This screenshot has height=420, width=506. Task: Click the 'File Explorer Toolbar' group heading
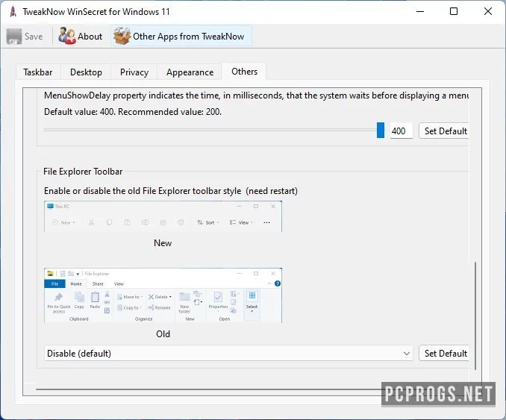(83, 172)
